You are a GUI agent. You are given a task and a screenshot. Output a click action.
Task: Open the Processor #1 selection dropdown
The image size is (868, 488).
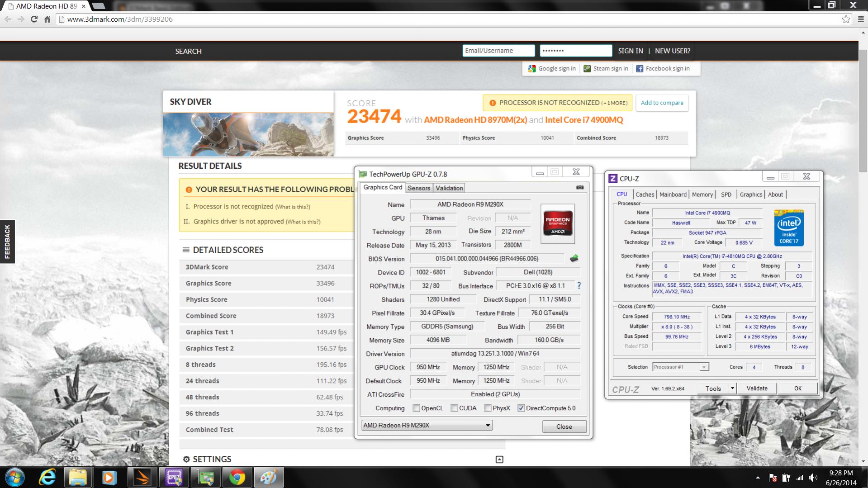(x=680, y=367)
